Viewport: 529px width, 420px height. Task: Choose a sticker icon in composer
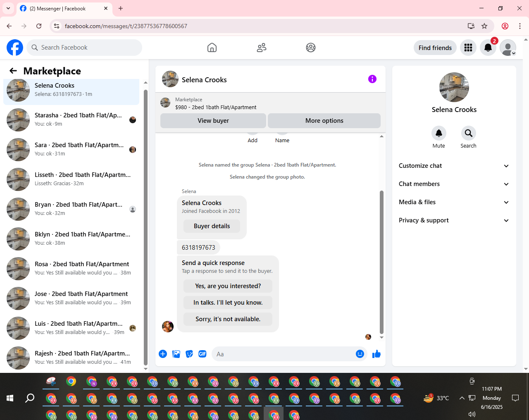coord(189,354)
